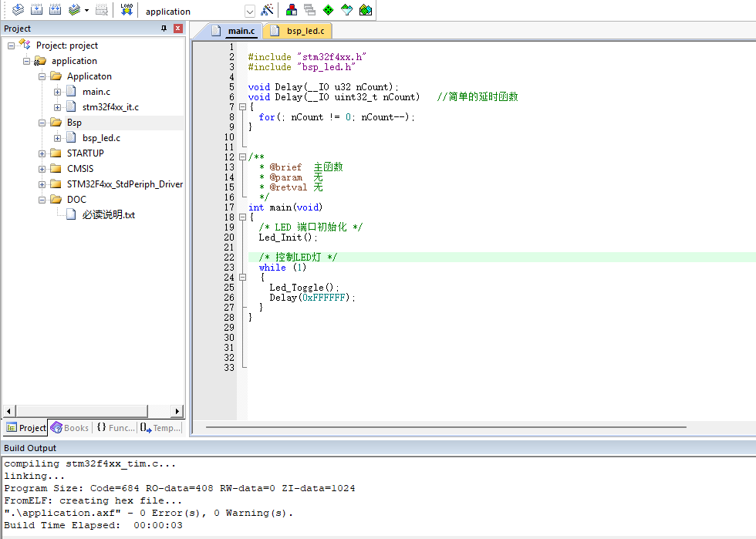The width and height of the screenshot is (756, 539).
Task: Fold the while loop block at line 24
Action: pos(242,278)
